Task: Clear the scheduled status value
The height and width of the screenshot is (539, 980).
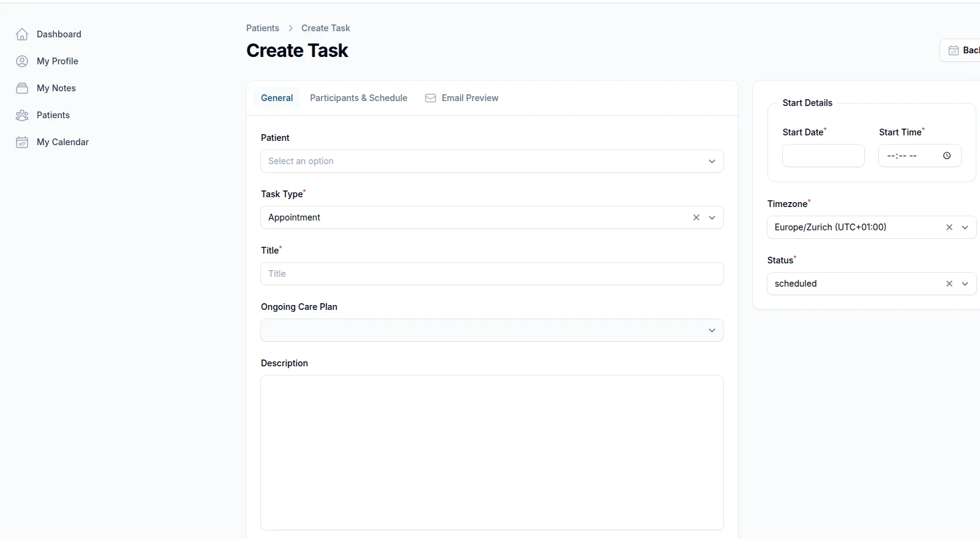Action: 949,284
